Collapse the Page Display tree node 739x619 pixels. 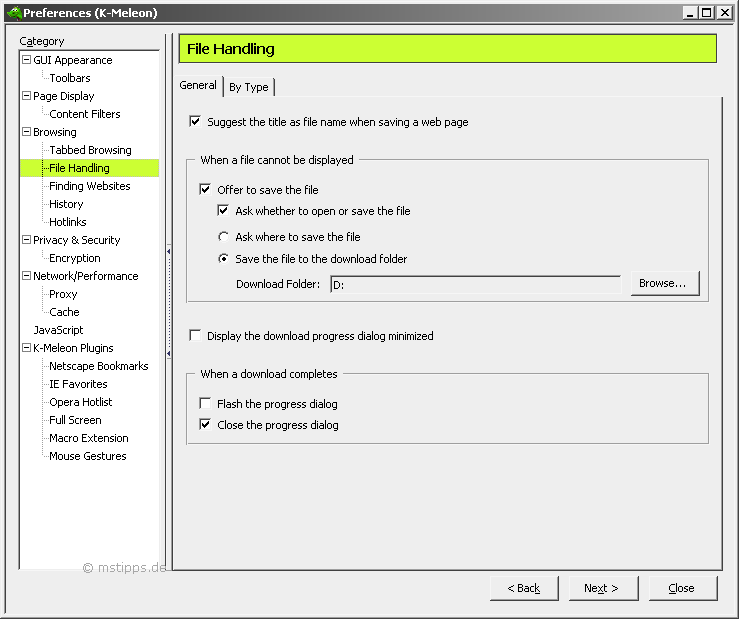click(x=26, y=95)
